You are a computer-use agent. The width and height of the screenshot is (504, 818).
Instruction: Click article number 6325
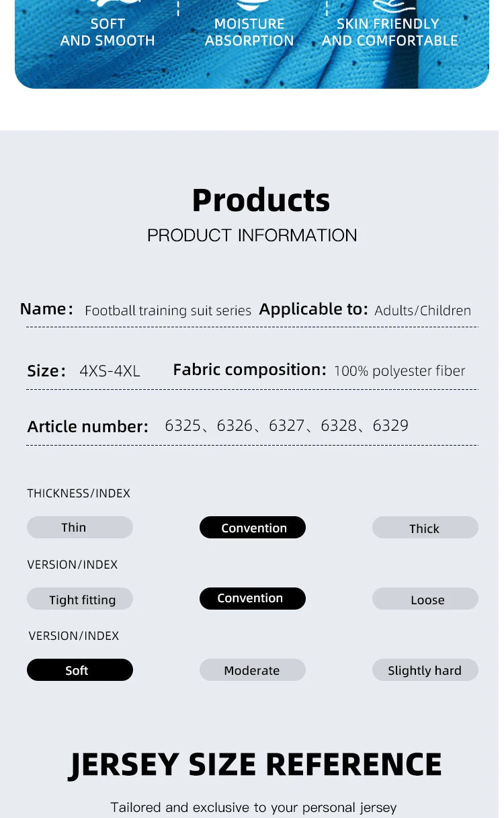pos(182,425)
